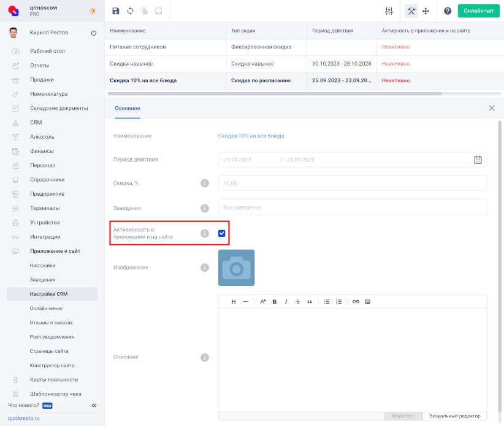Open Номенклатура in sidebar
The height and width of the screenshot is (426, 504).
pyautogui.click(x=49, y=94)
